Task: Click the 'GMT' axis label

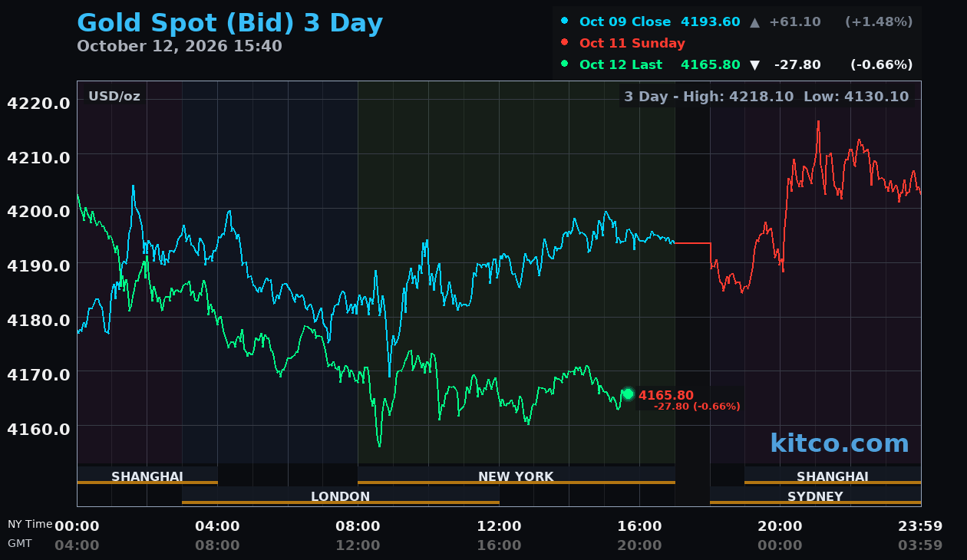Action: [20, 543]
